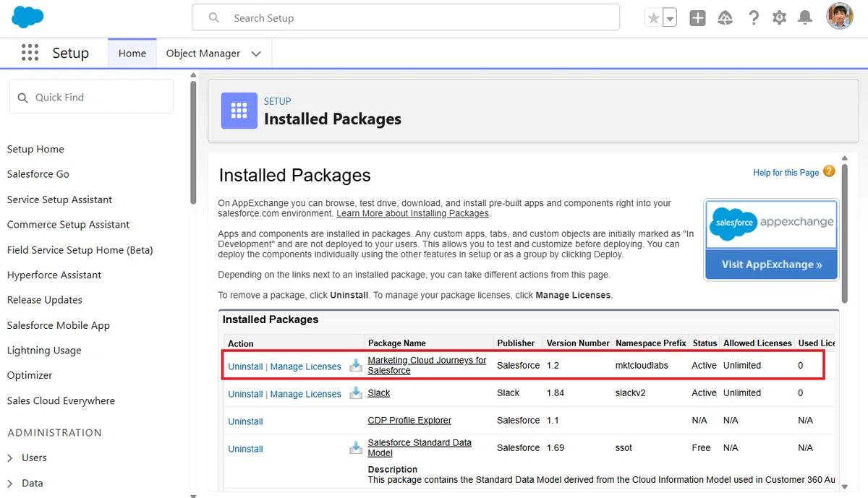
Task: Open the favorites list dropdown arrow
Action: (670, 18)
